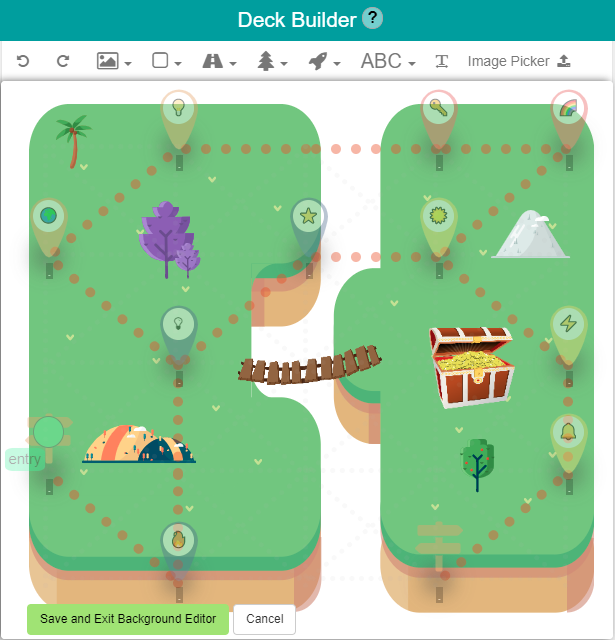Select the wooden bridge image

point(310,364)
